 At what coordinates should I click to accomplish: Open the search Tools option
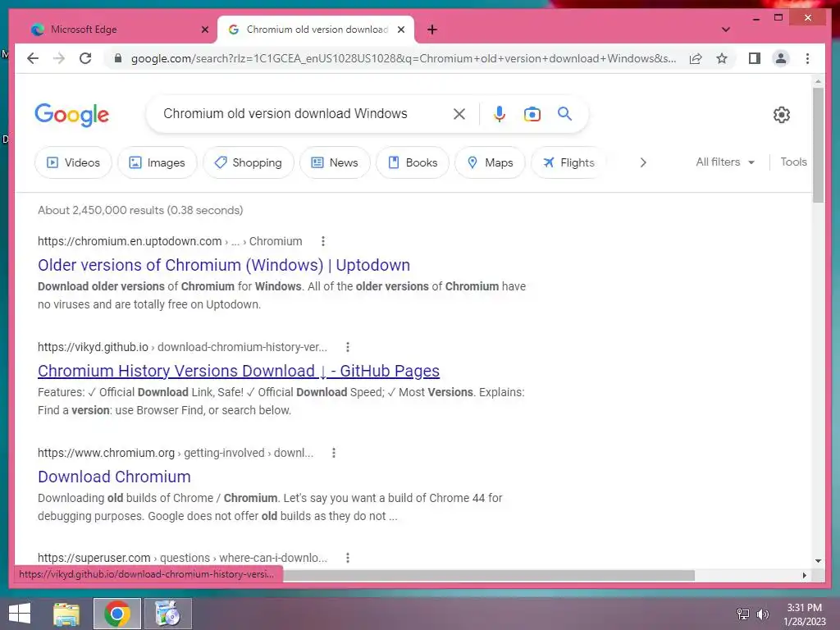(x=793, y=162)
